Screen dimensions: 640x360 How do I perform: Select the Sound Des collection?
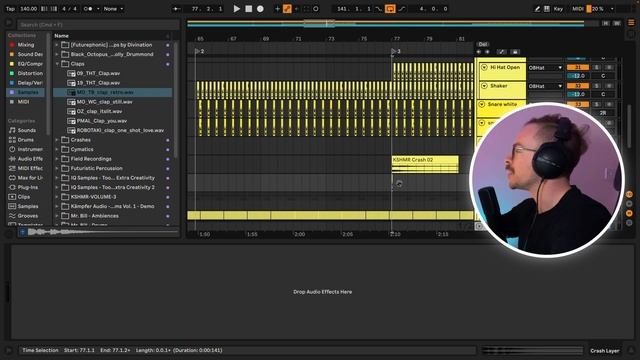click(25, 54)
